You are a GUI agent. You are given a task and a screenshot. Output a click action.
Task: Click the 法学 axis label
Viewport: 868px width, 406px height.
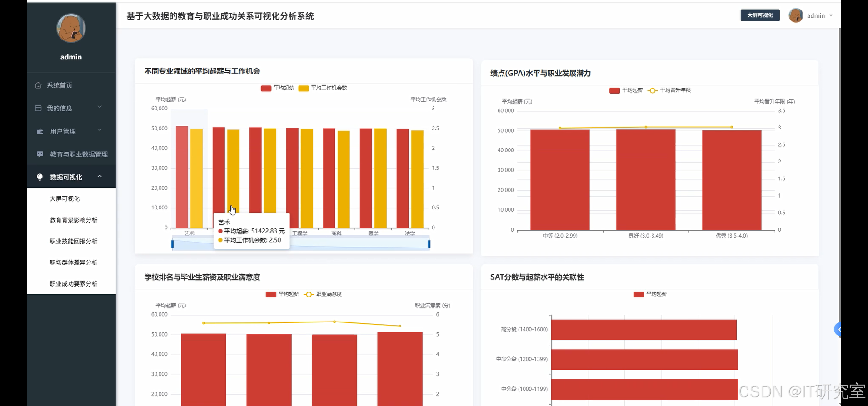click(x=410, y=233)
